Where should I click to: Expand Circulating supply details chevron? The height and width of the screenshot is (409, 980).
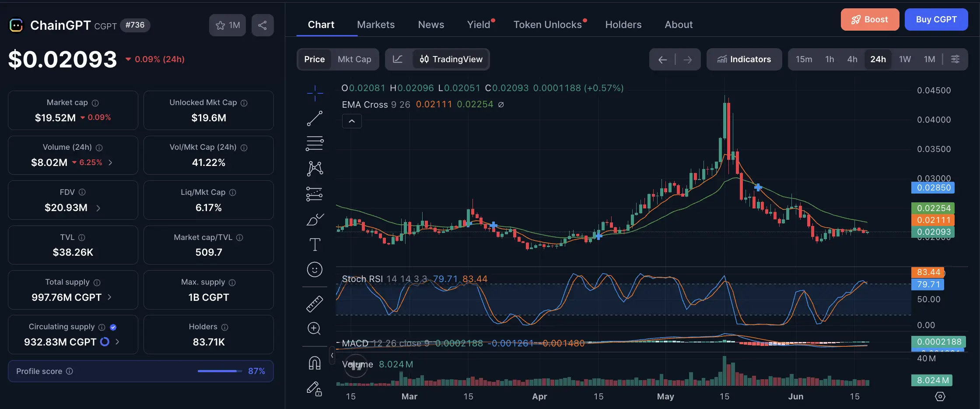point(117,342)
